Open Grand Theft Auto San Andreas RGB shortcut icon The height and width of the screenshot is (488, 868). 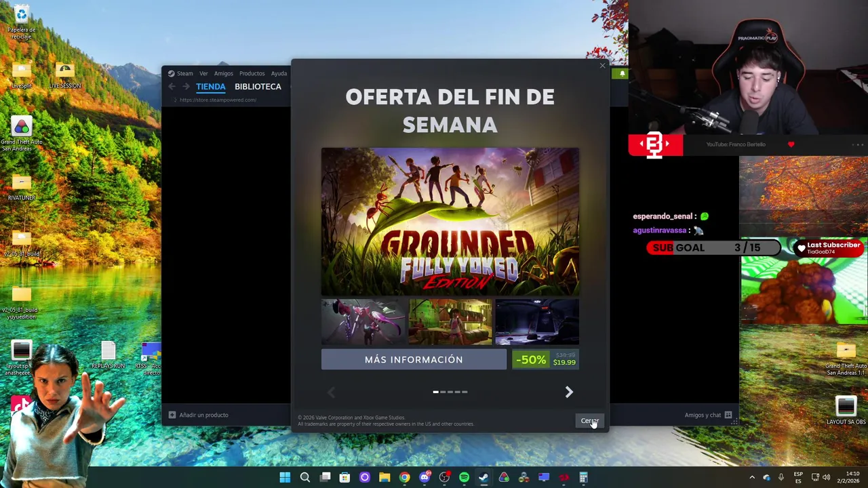(22, 134)
